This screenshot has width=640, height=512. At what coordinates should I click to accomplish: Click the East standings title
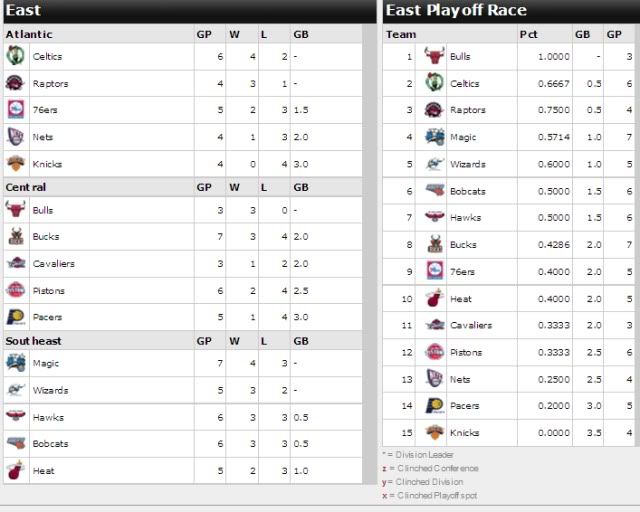23,10
